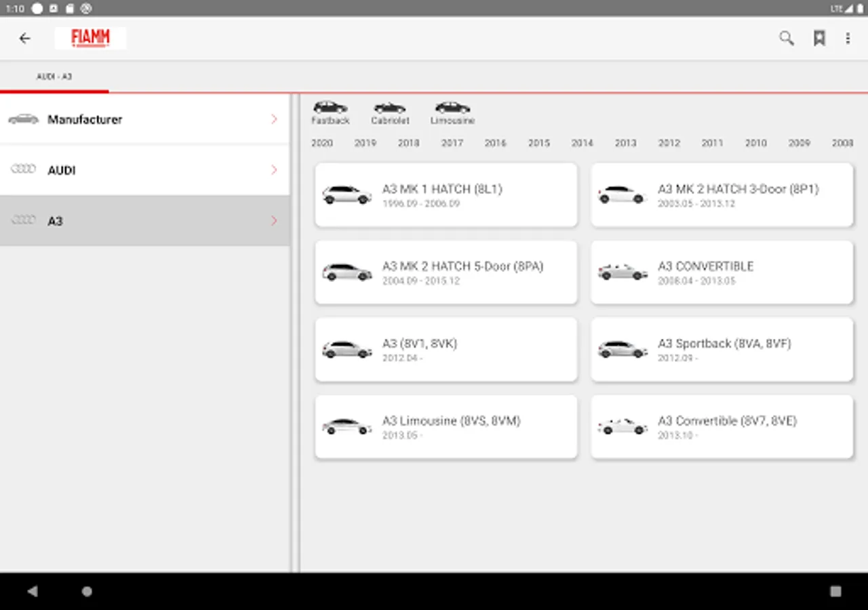The width and height of the screenshot is (868, 610).
Task: Select the AUDI row in sidebar
Action: (x=144, y=170)
